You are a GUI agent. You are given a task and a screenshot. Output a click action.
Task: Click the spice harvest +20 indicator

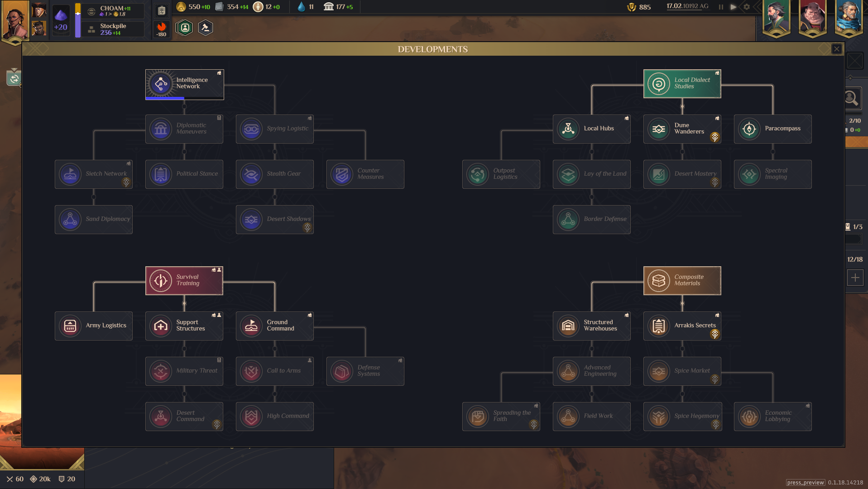tap(61, 20)
